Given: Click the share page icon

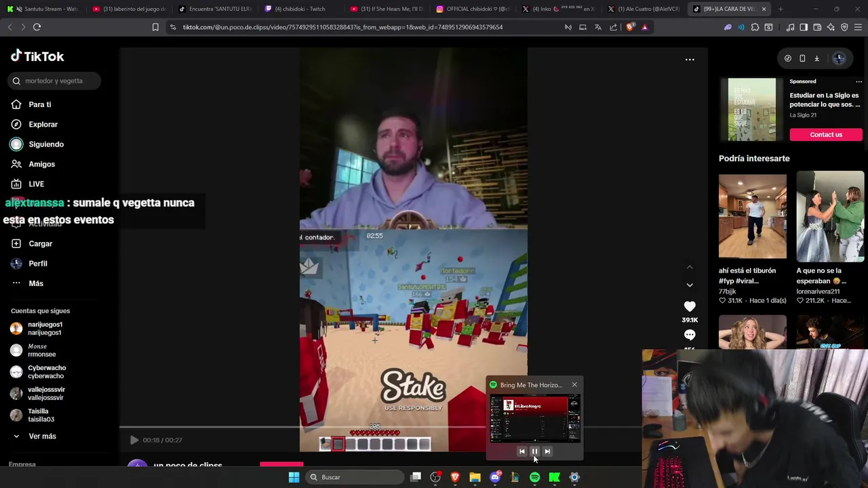Looking at the screenshot, I should coord(614,27).
